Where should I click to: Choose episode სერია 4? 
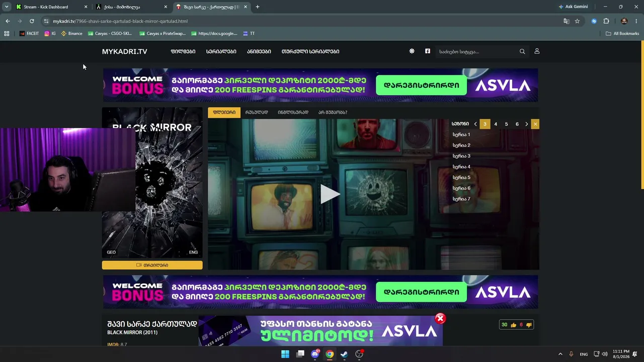point(461,167)
